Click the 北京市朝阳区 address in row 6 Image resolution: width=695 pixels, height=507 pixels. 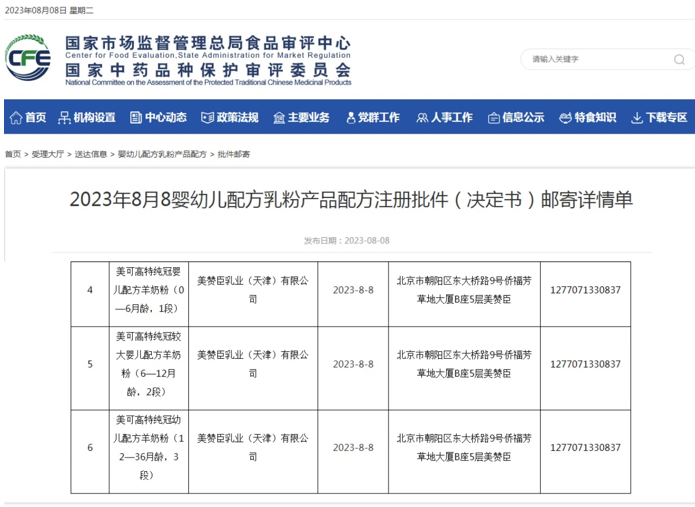click(x=464, y=447)
